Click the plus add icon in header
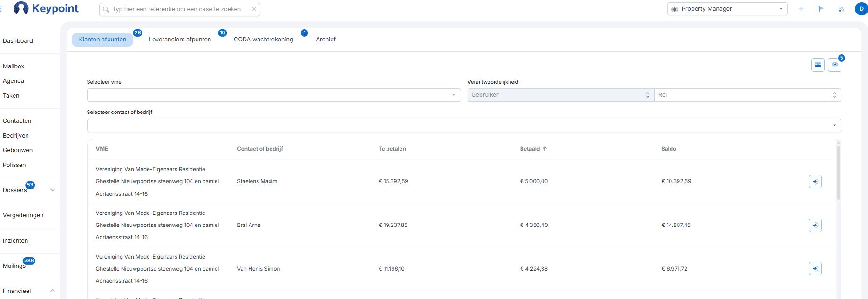868x299 pixels. click(801, 9)
